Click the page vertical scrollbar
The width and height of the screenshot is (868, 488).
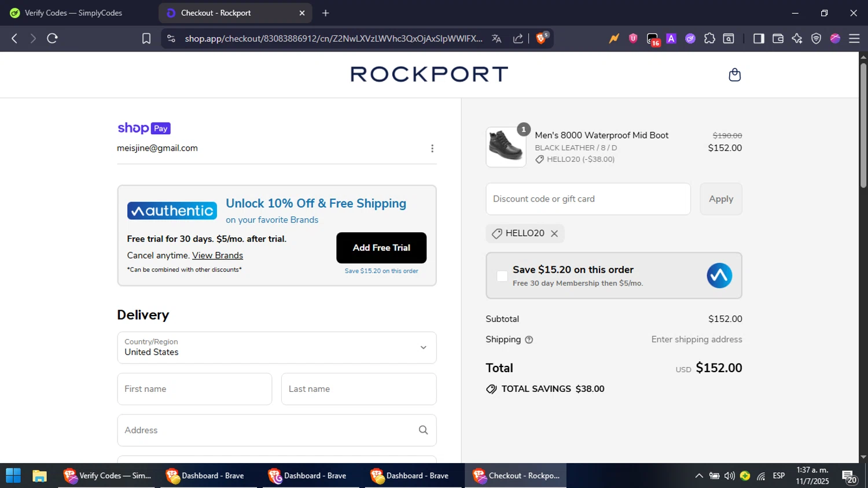[863, 126]
